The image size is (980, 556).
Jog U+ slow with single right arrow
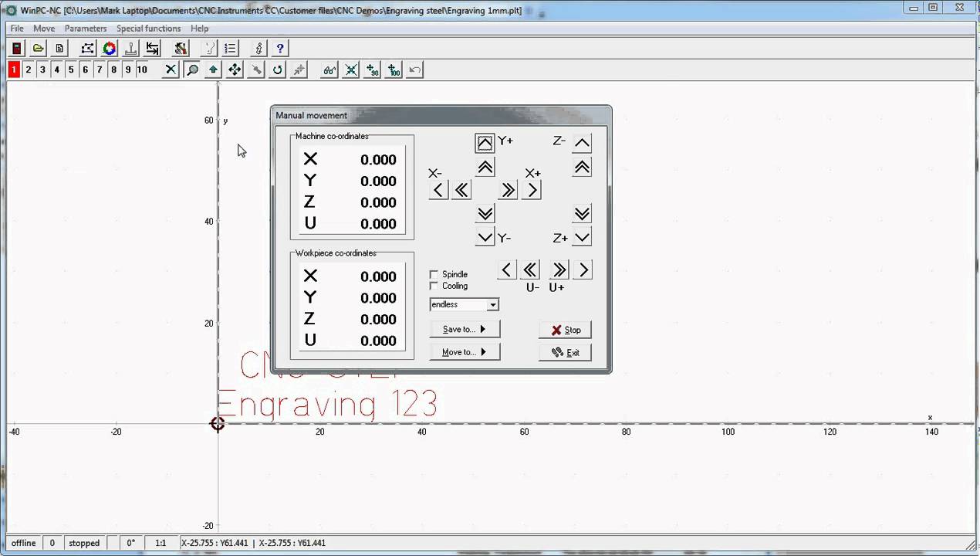(x=583, y=270)
